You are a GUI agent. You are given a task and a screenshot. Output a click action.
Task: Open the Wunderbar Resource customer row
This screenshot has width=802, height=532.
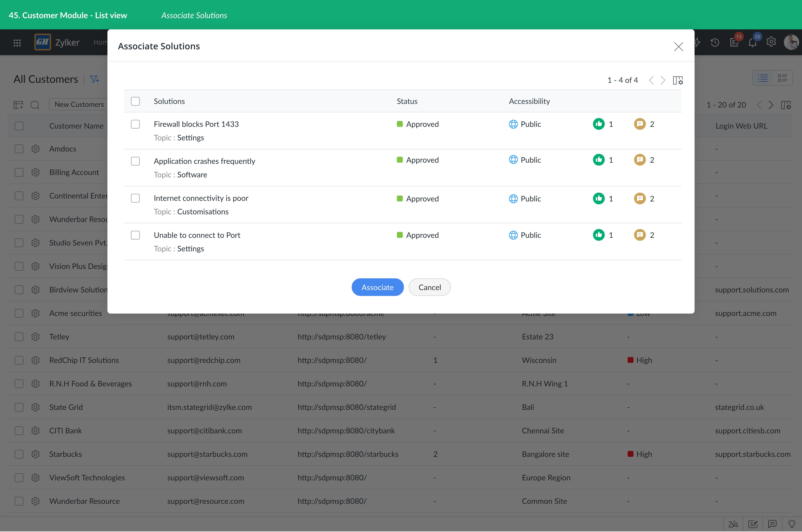pyautogui.click(x=85, y=501)
